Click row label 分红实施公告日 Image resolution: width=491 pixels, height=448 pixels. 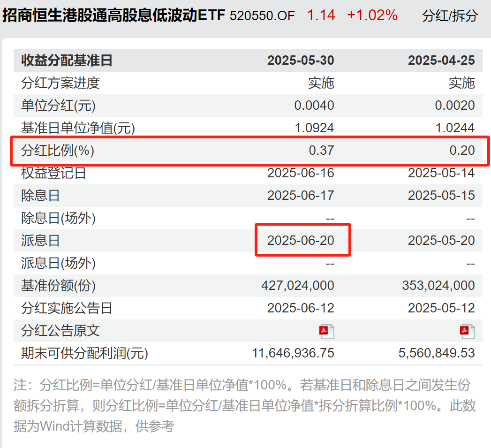67,309
